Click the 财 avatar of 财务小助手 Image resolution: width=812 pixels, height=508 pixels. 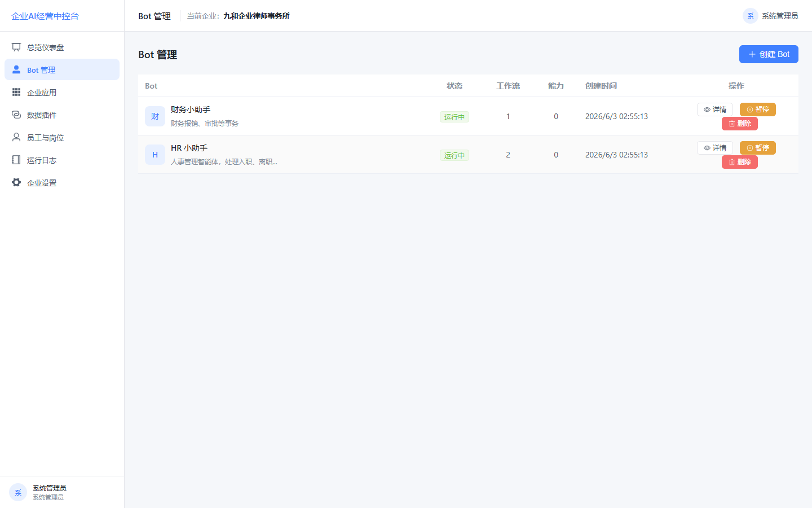click(x=155, y=116)
